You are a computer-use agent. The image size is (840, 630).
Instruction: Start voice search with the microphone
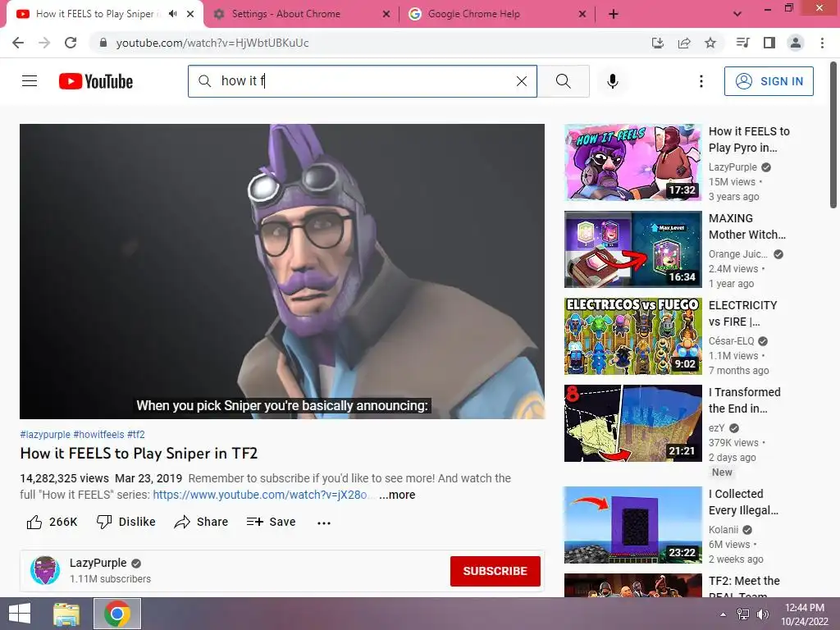coord(613,81)
